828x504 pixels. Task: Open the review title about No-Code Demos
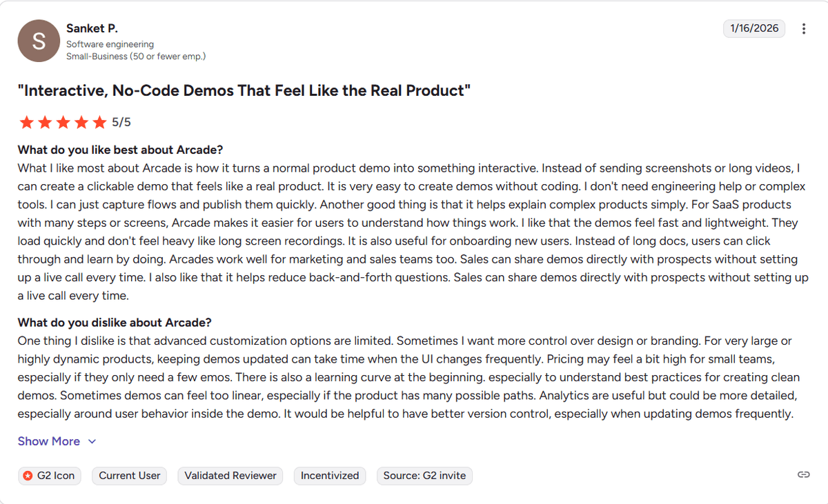pyautogui.click(x=244, y=91)
